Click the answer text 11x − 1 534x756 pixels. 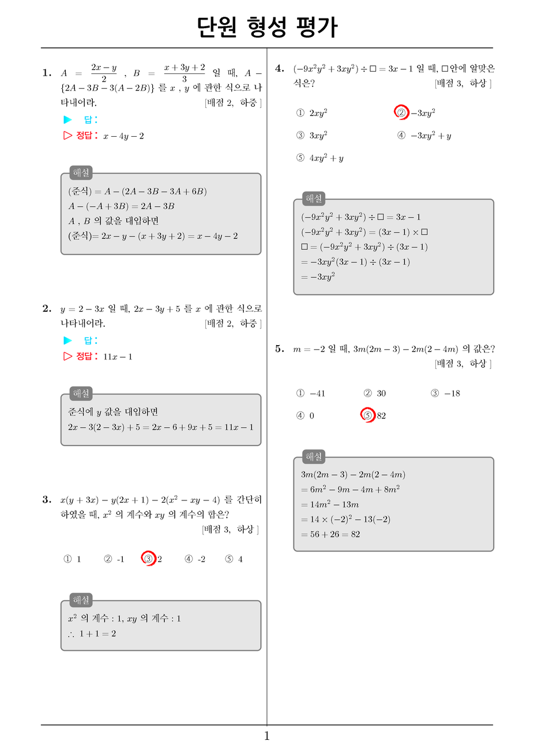click(118, 357)
